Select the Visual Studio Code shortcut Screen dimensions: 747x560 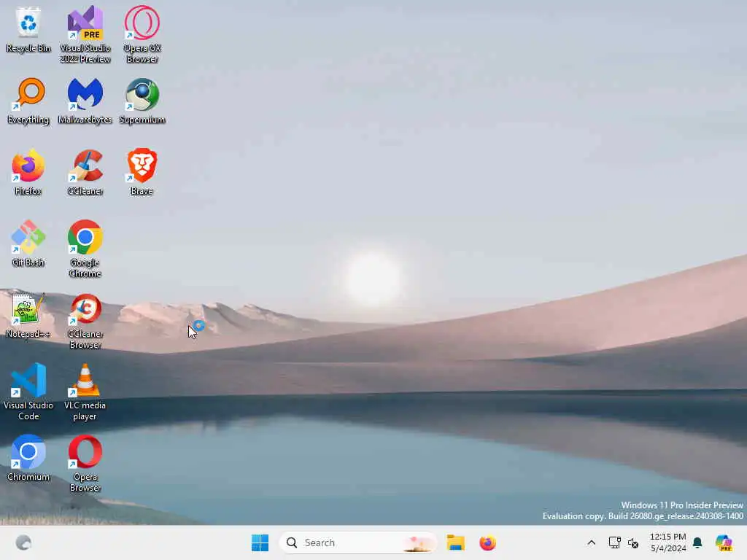pos(28,392)
